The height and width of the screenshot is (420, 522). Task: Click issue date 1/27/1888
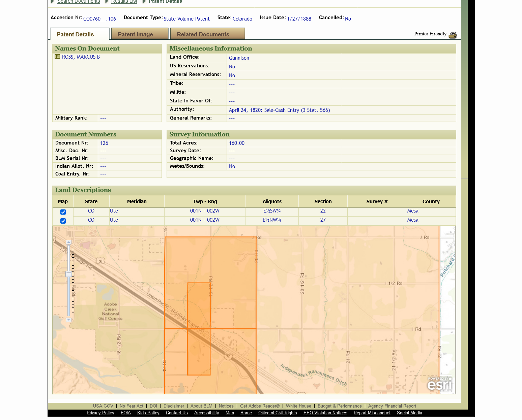[x=299, y=19]
